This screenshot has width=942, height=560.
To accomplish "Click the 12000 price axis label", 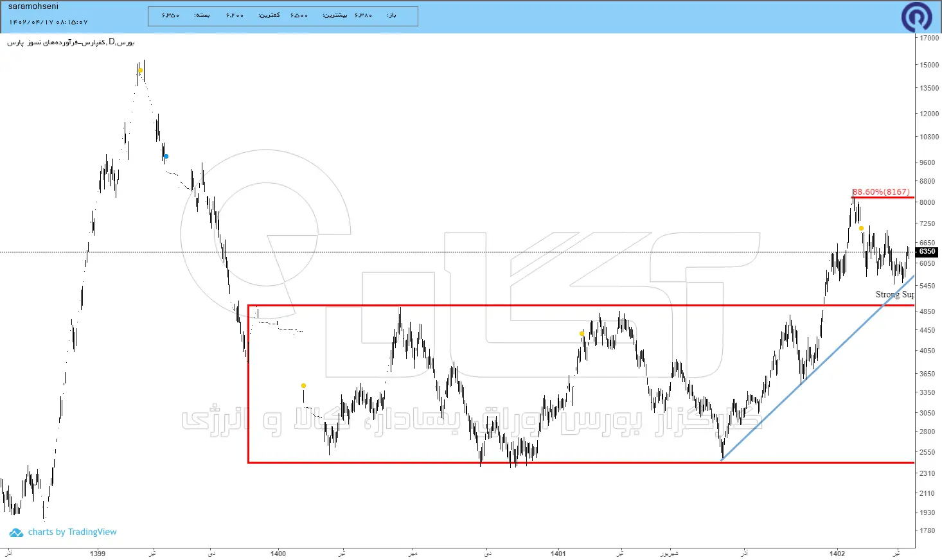I will [929, 114].
